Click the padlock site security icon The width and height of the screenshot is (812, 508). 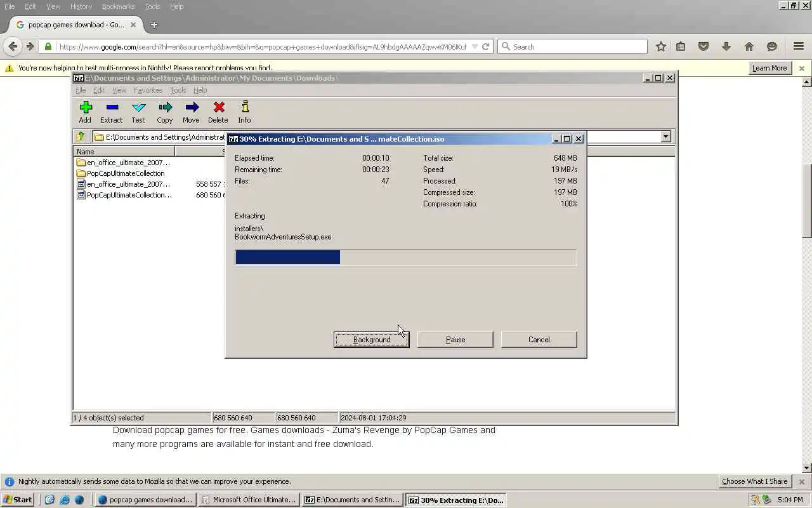coord(48,46)
